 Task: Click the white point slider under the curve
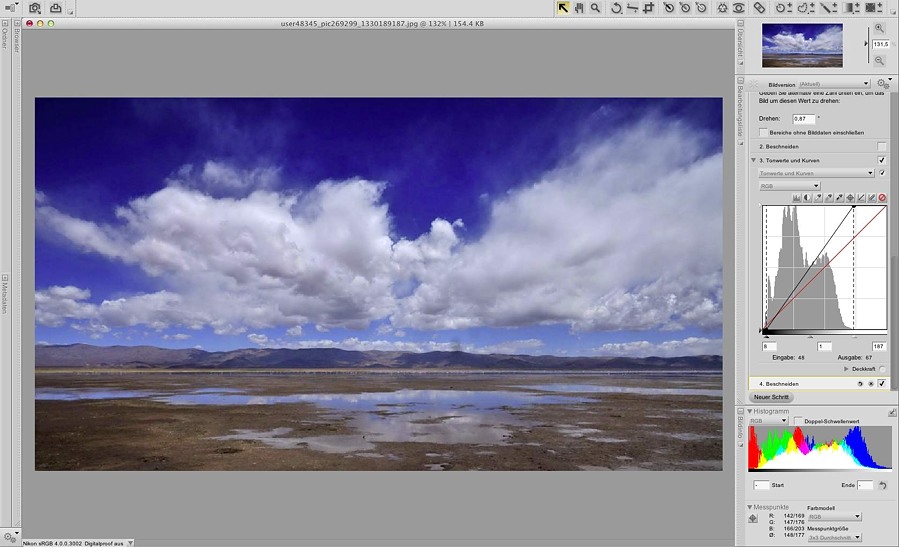click(854, 335)
